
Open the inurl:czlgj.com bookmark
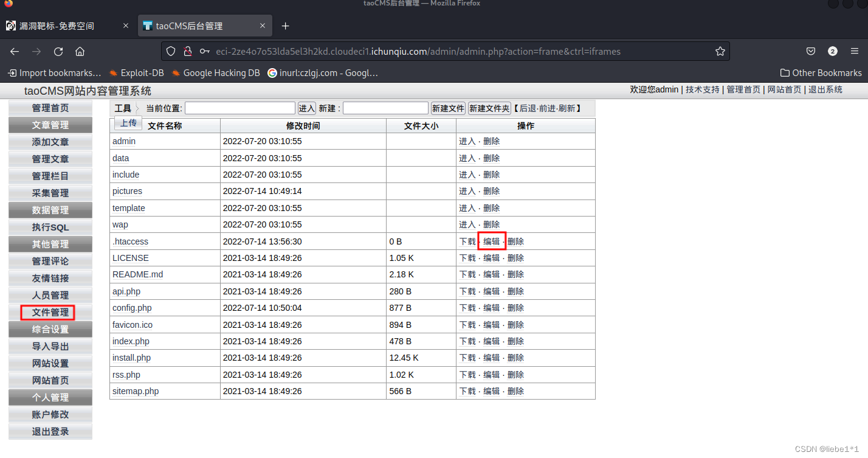click(323, 73)
